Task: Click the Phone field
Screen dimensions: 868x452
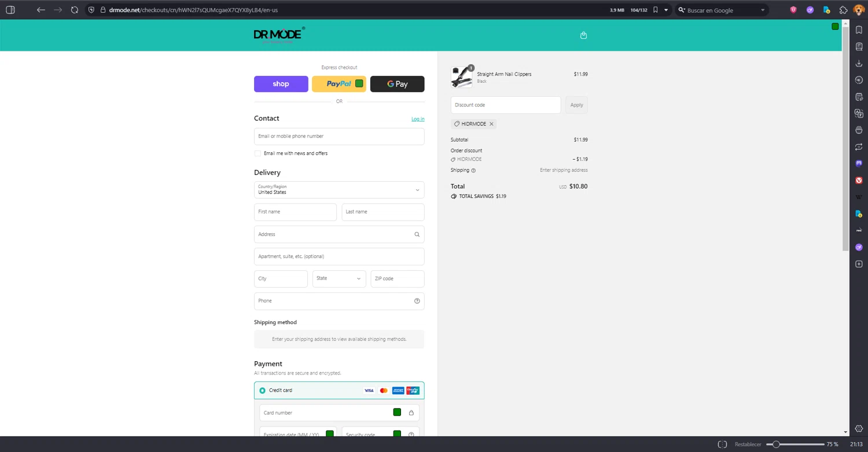Action: [x=339, y=301]
